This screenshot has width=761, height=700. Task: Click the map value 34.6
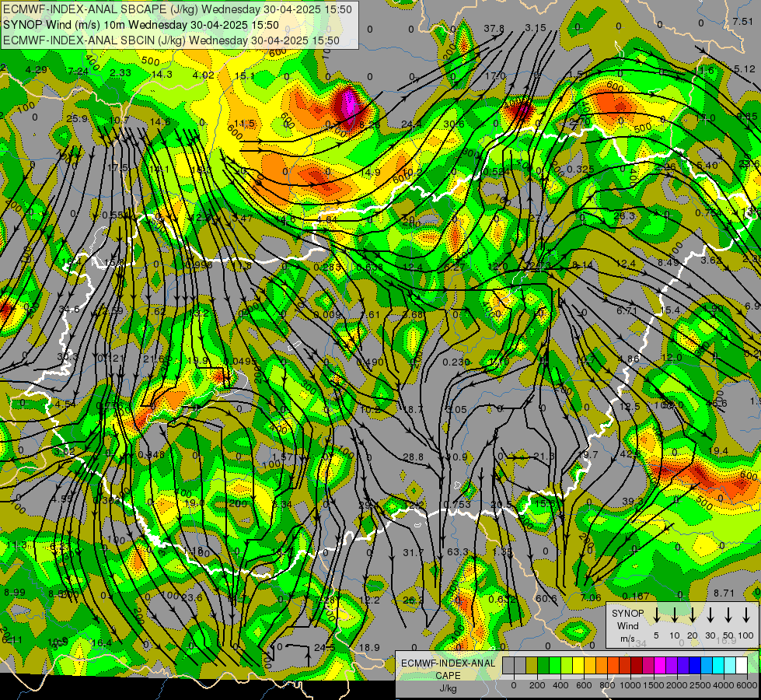[x=69, y=309]
